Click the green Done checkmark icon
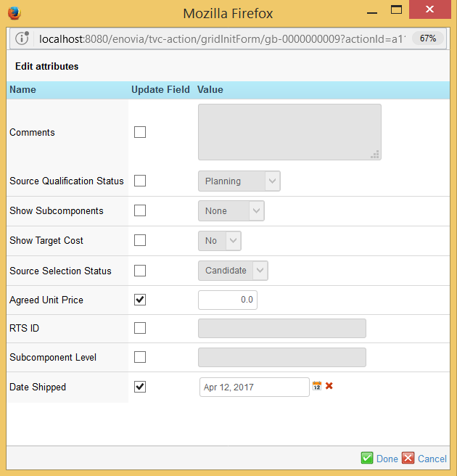The image size is (457, 476). pos(367,458)
